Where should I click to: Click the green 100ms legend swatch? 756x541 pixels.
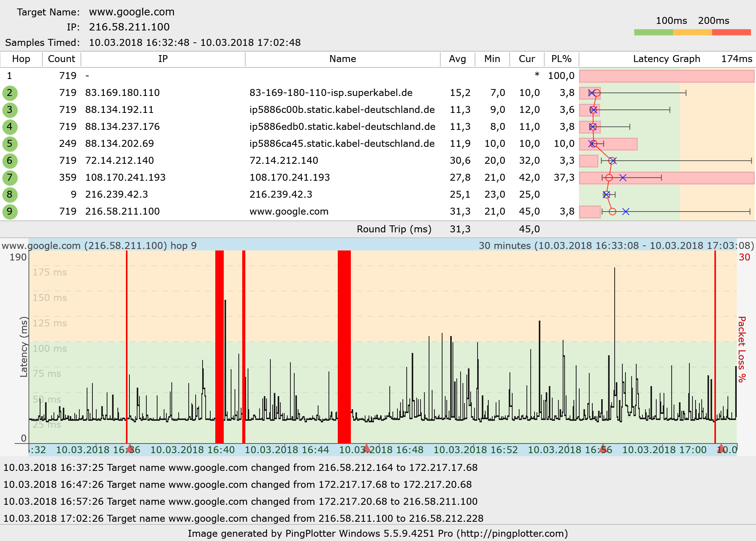click(654, 32)
